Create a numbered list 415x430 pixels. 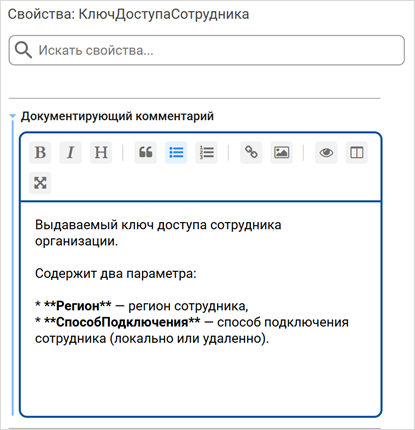[x=207, y=152]
